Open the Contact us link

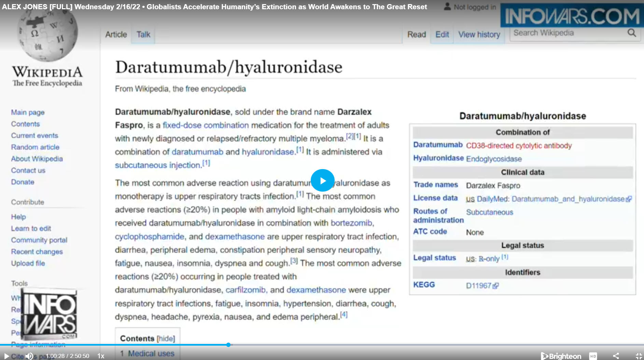(x=28, y=170)
